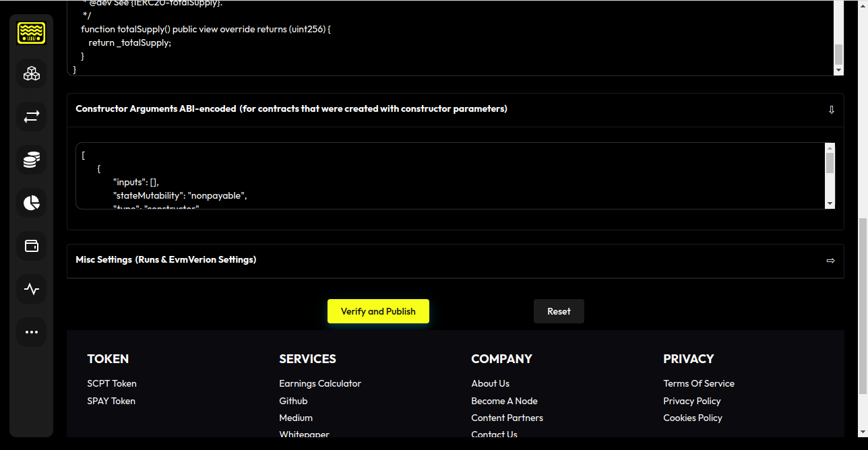Open the SCPT Token footer link
The width and height of the screenshot is (868, 450).
point(112,383)
